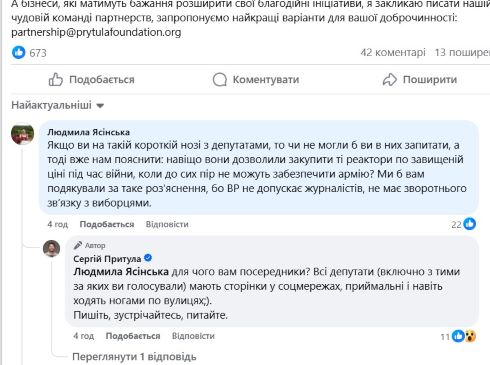Open the Найактуальніші comment sorting dropdown

coord(58,105)
